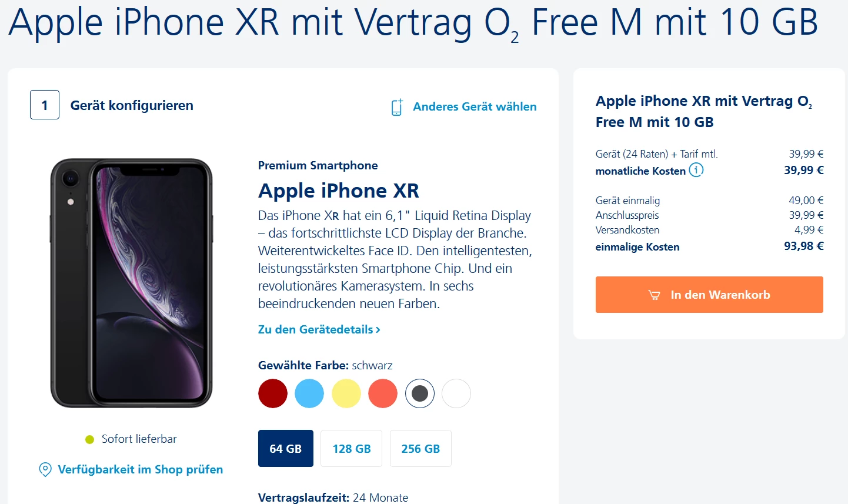Add to cart with In den Warenkorb
The image size is (848, 504).
[709, 295]
